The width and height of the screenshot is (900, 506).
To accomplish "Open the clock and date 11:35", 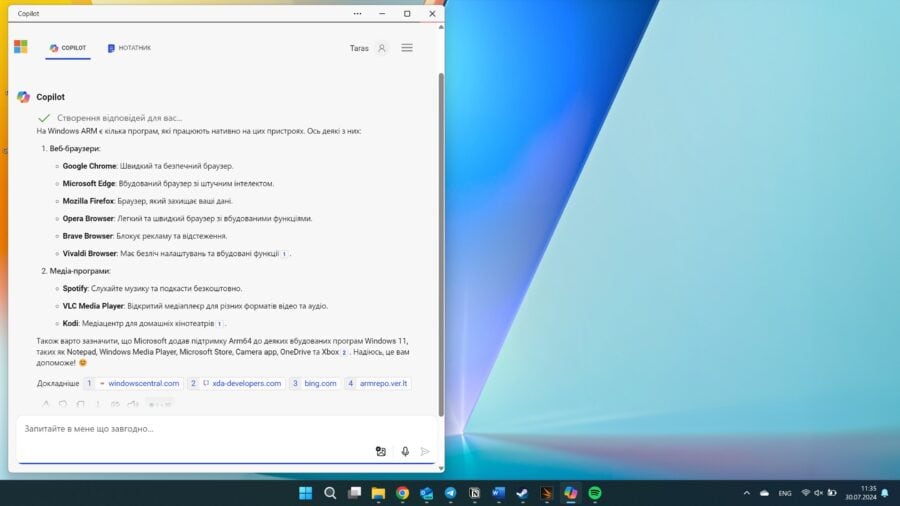I will pos(861,493).
